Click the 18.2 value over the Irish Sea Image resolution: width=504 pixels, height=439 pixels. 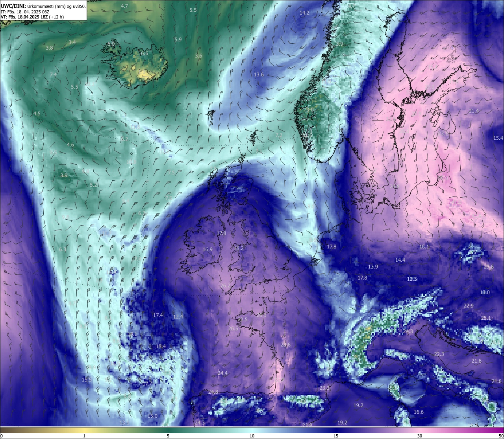pos(239,248)
